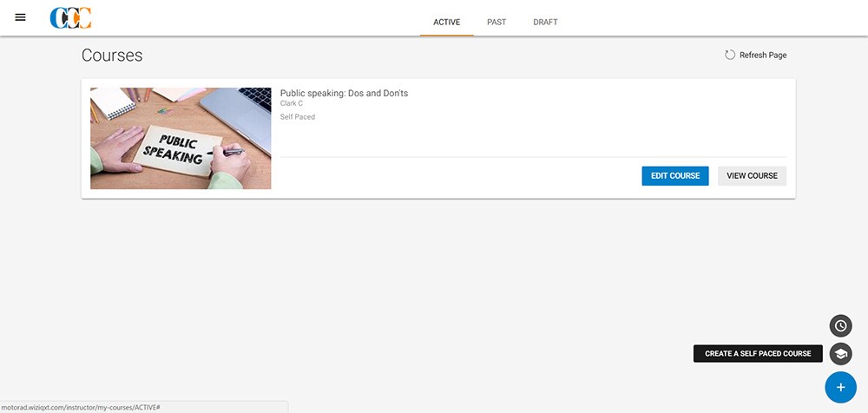Click the Courses page heading
The width and height of the screenshot is (868, 413).
coord(112,56)
